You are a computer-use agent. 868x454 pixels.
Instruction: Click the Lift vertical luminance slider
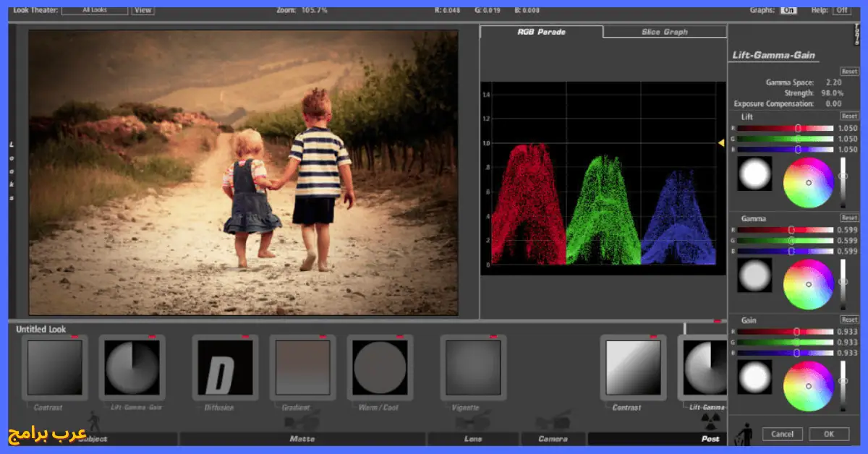[843, 182]
